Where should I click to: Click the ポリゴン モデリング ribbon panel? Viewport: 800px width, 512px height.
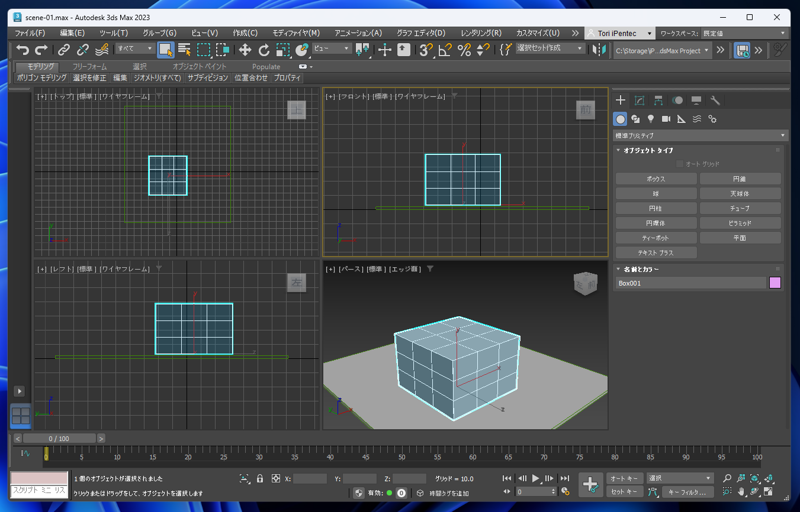point(41,78)
